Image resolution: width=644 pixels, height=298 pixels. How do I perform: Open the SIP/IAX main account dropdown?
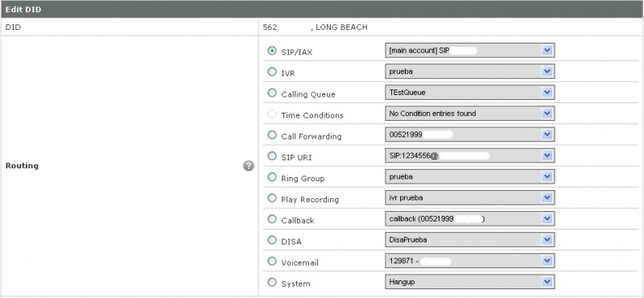point(470,51)
